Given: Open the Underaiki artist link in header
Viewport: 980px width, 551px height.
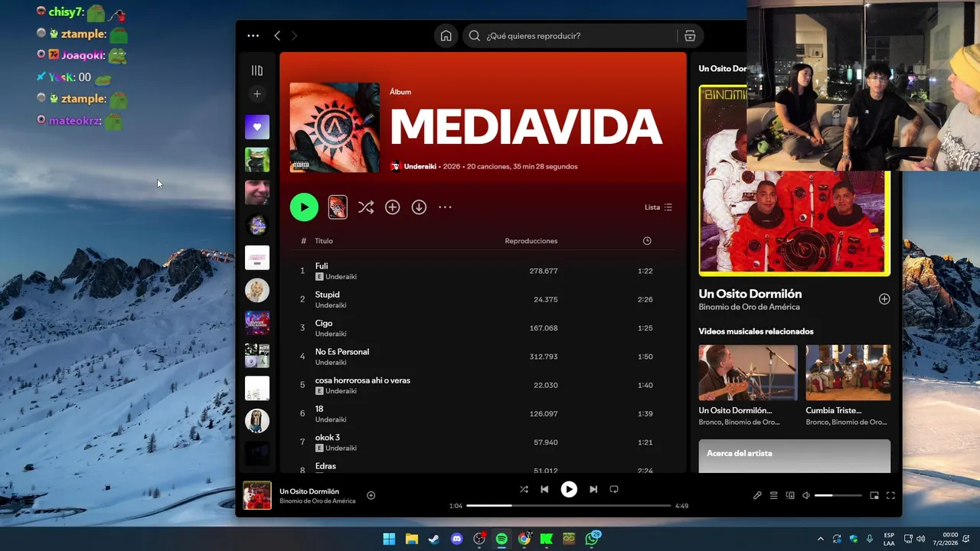Looking at the screenshot, I should point(421,166).
